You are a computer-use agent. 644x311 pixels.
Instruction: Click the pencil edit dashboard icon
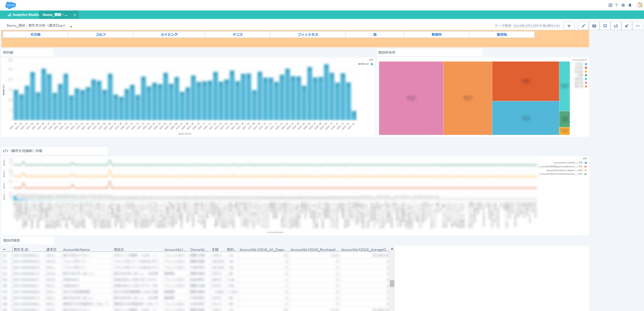(x=583, y=26)
